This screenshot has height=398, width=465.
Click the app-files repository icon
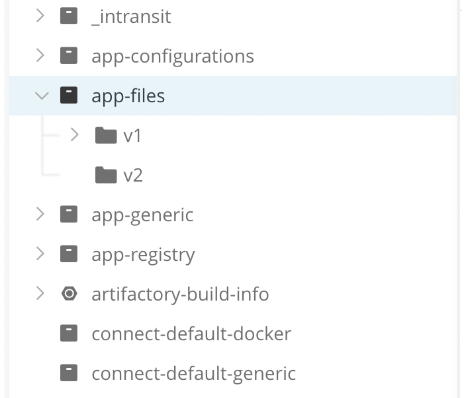(69, 95)
